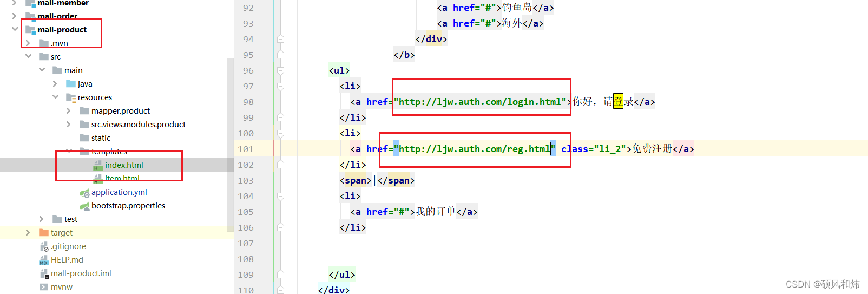This screenshot has height=294, width=868.
Task: Open the bootstrap.properties file
Action: click(x=128, y=206)
